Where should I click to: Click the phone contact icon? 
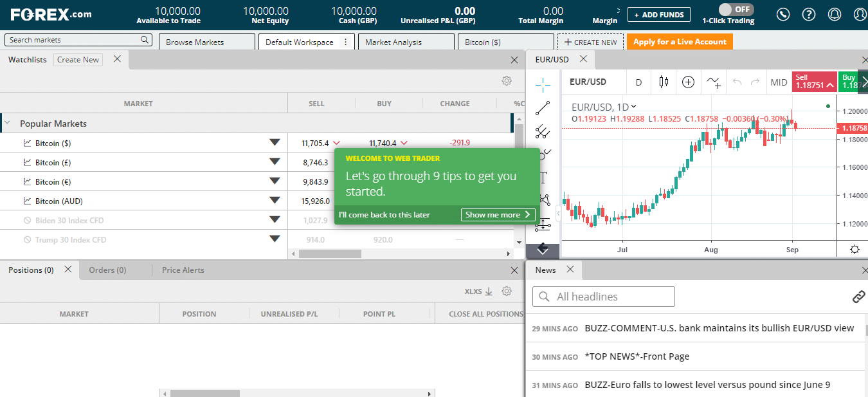click(782, 14)
